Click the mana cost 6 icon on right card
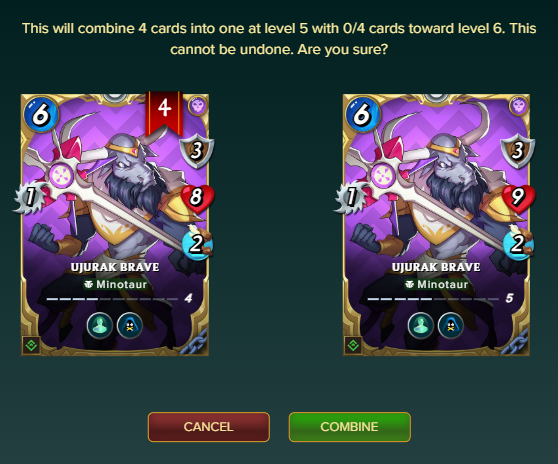This screenshot has height=464, width=558. click(363, 114)
